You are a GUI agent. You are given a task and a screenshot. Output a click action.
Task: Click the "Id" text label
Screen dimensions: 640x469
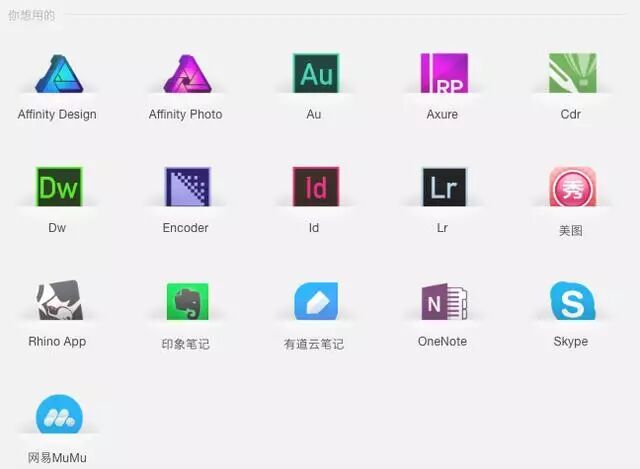(314, 228)
